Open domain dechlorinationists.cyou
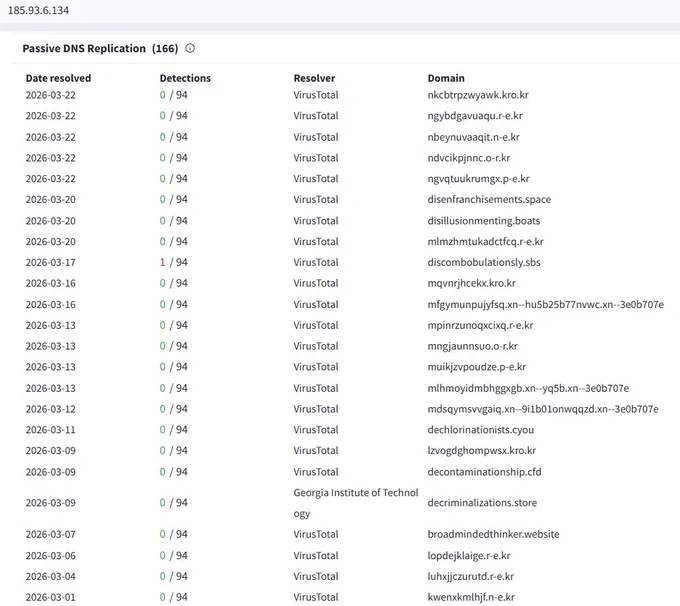This screenshot has height=606, width=680. (x=481, y=430)
